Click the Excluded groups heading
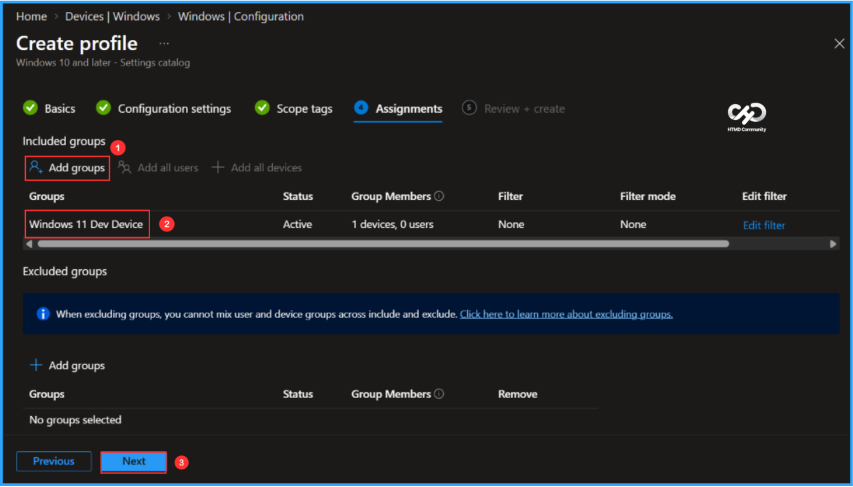The height and width of the screenshot is (487, 853). coord(65,271)
